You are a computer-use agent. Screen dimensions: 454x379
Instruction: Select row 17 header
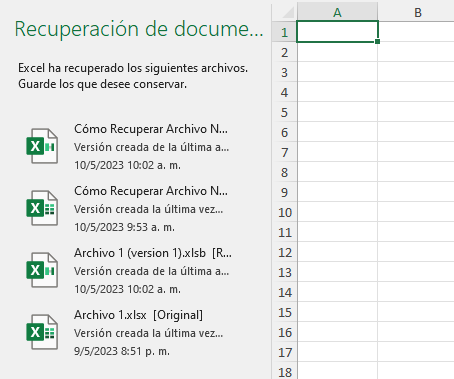click(284, 352)
